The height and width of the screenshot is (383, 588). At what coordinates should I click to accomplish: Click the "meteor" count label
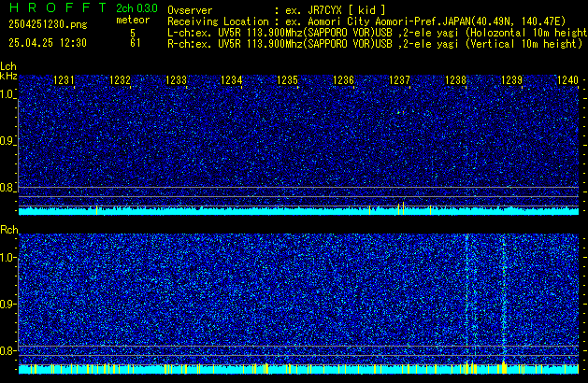(x=133, y=20)
